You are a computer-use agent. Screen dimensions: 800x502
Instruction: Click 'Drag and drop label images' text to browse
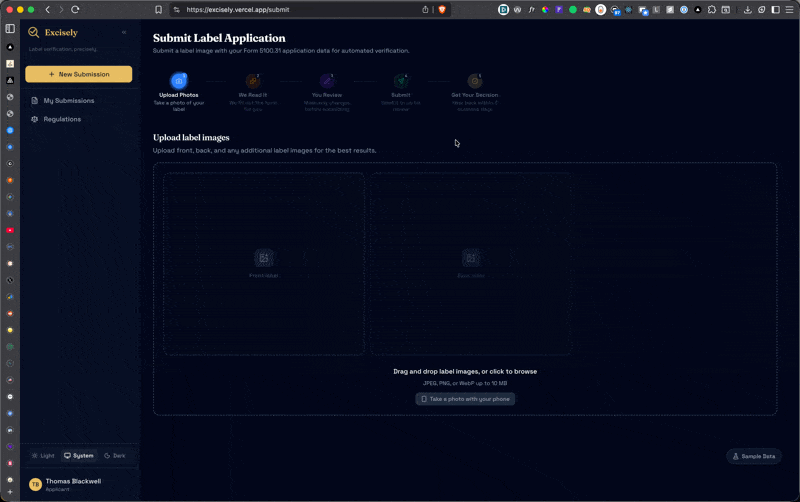pos(465,371)
